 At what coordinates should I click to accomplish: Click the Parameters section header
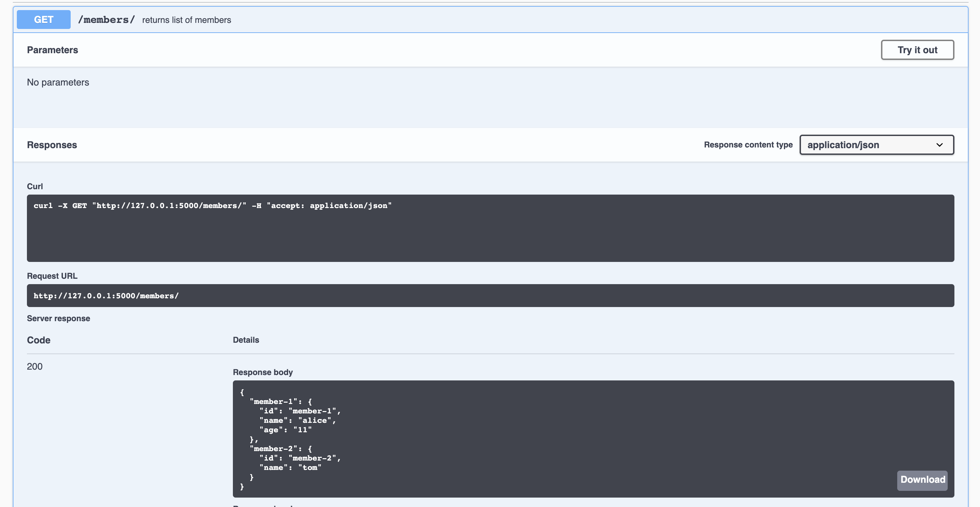pos(52,49)
